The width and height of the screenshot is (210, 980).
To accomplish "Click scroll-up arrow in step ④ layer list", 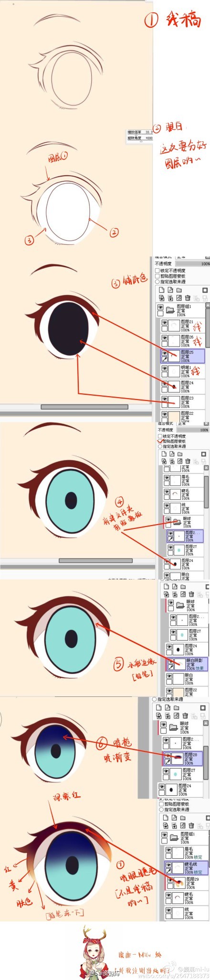I will point(207,468).
